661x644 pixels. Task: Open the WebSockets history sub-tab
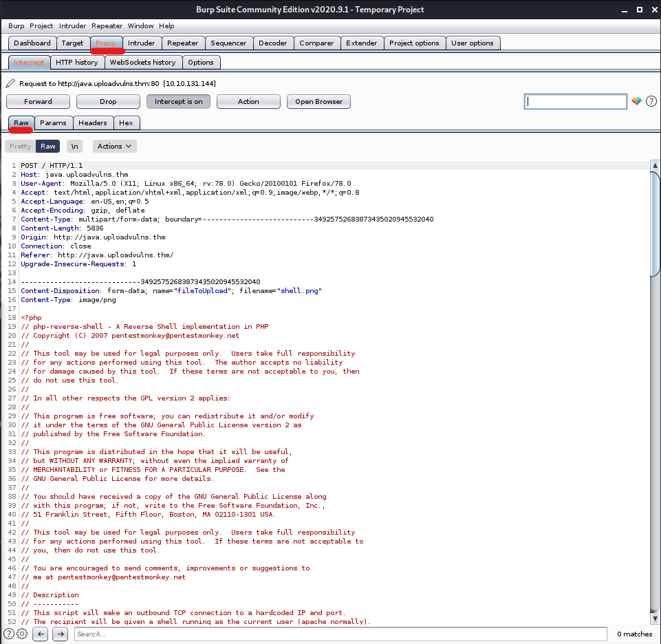(x=143, y=63)
